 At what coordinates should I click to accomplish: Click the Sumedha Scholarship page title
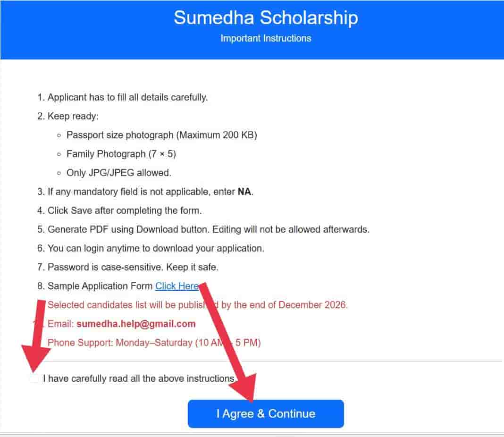point(266,17)
